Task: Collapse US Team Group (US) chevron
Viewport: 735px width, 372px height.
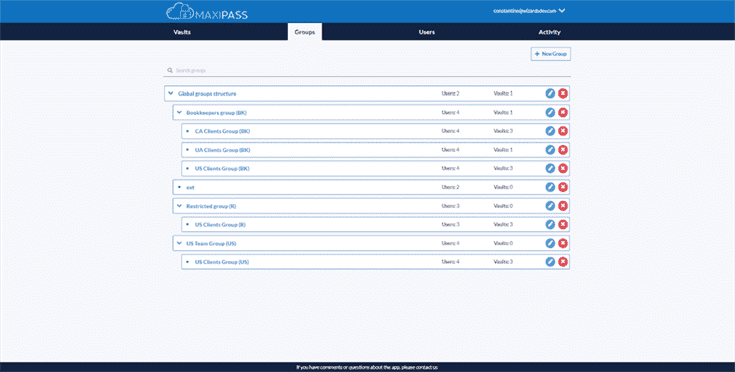Action: (x=179, y=243)
